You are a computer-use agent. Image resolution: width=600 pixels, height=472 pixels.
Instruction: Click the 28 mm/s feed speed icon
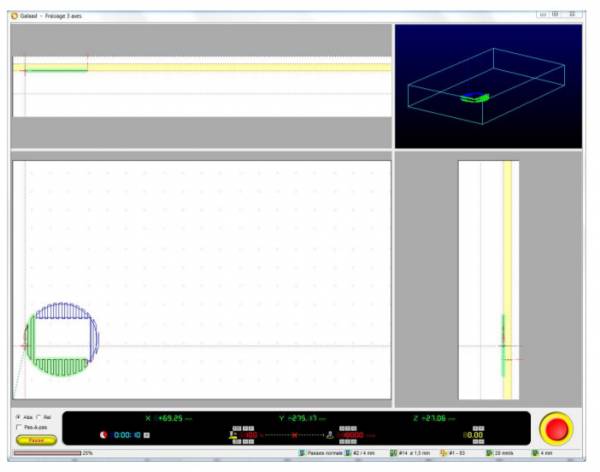pyautogui.click(x=487, y=453)
